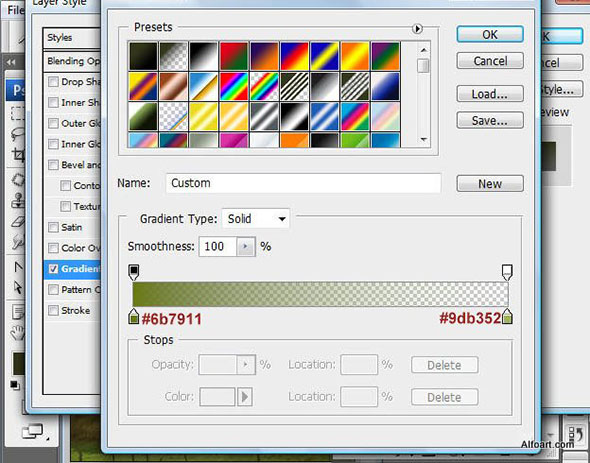The width and height of the screenshot is (590, 463).
Task: Open the File menu
Action: coord(15,10)
